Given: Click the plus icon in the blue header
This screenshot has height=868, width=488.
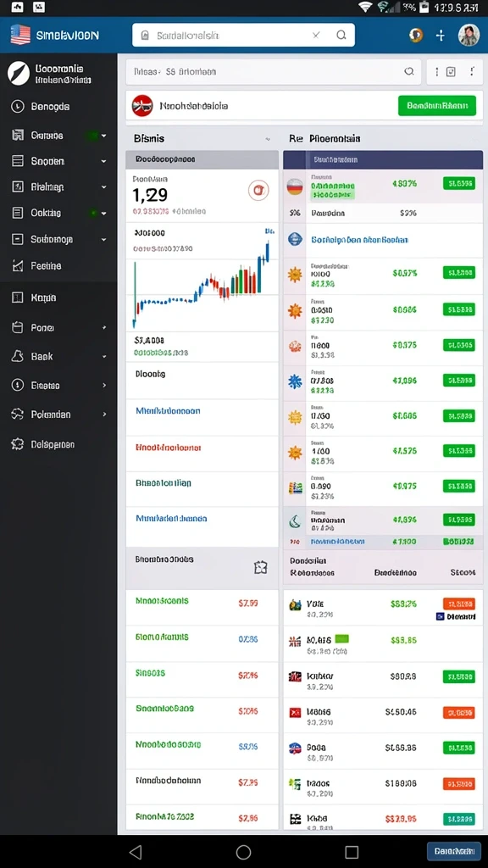Looking at the screenshot, I should 441,36.
